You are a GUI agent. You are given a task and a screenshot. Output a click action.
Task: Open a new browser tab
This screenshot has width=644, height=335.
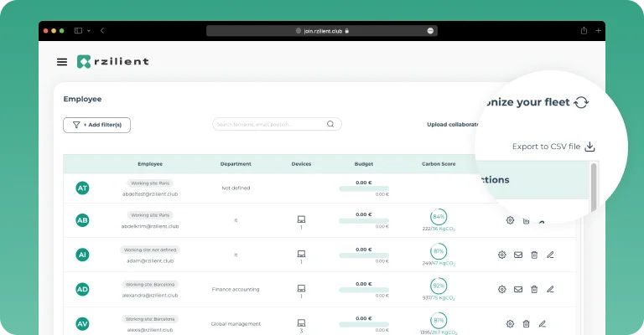599,31
